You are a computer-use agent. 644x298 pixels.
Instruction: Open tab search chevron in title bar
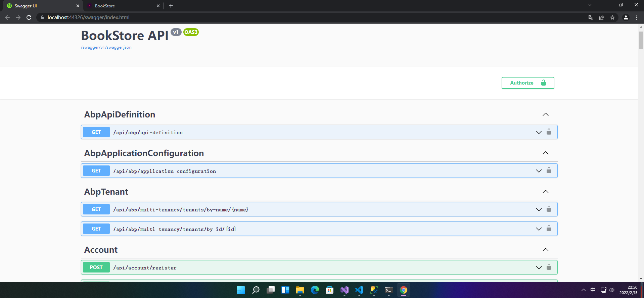[x=590, y=5]
